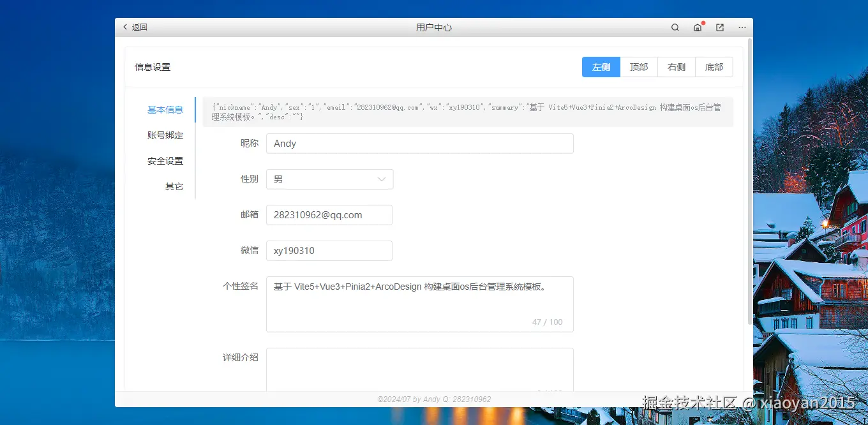The width and height of the screenshot is (868, 425).
Task: Open the 性别 gender dropdown showing 男
Action: coord(329,179)
